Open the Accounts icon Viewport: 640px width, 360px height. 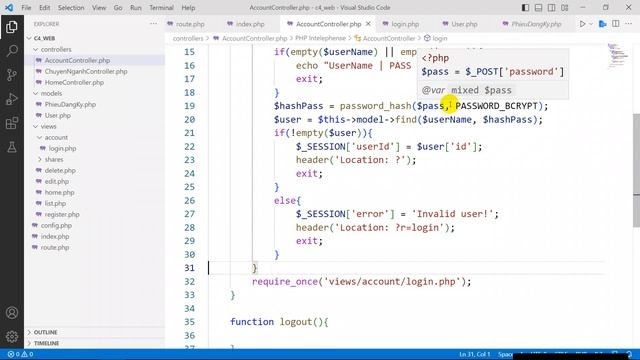click(11, 313)
